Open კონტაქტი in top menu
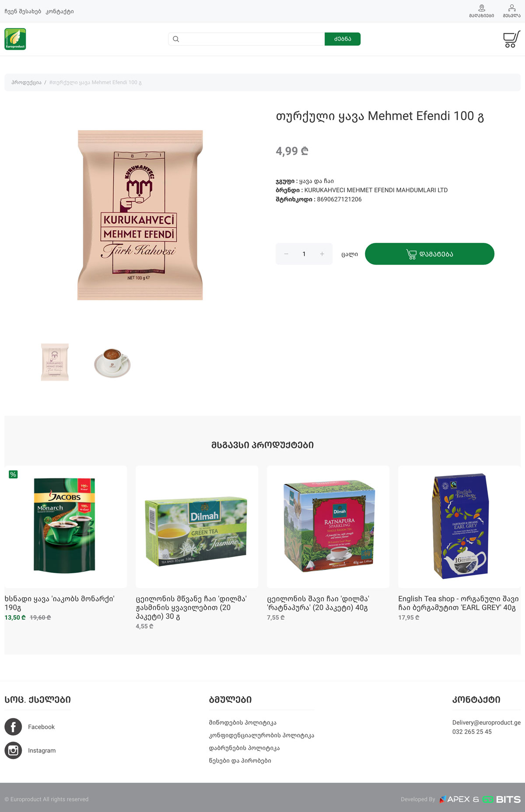Viewport: 525px width, 812px height. click(60, 11)
